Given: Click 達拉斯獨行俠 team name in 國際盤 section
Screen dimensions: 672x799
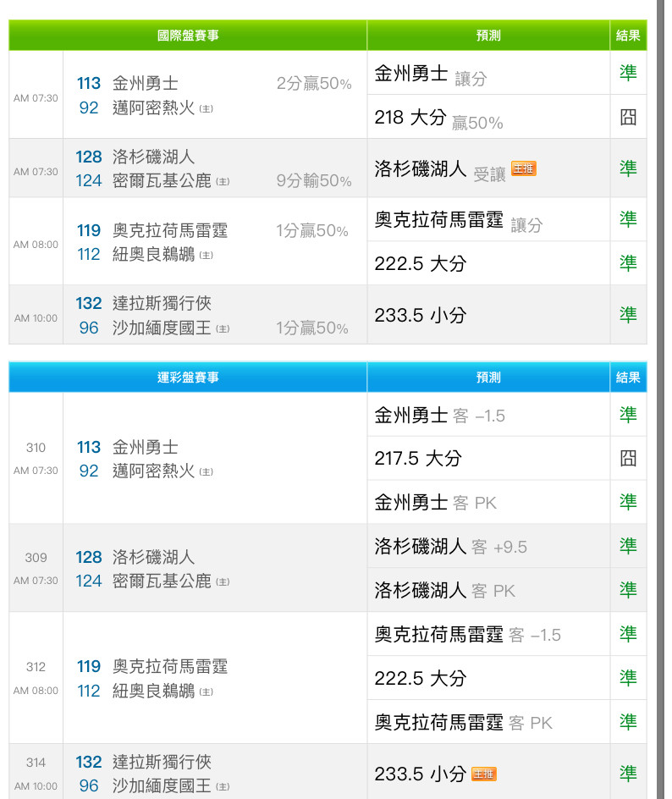Looking at the screenshot, I should click(x=162, y=304).
